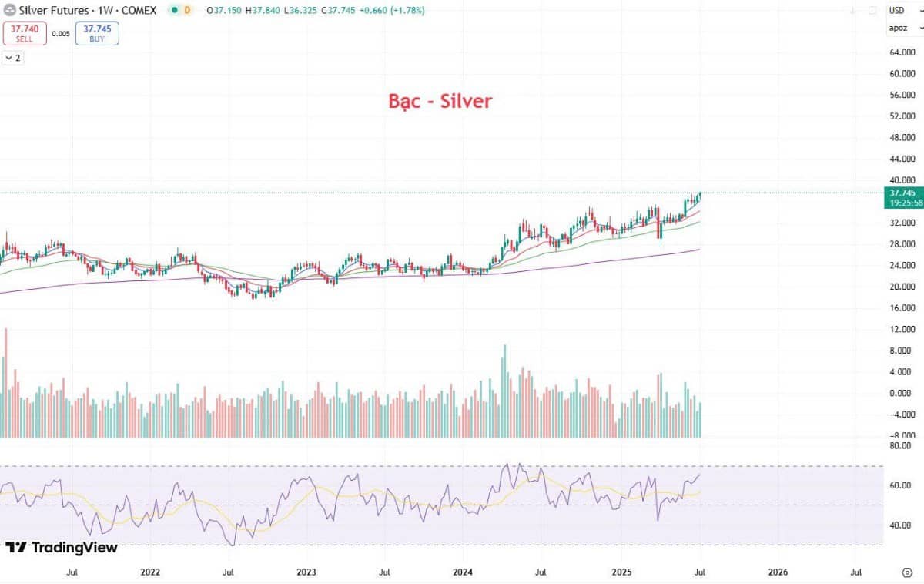Open the time axis settings gear icon
Screen dimensions: 924x584
click(906, 572)
